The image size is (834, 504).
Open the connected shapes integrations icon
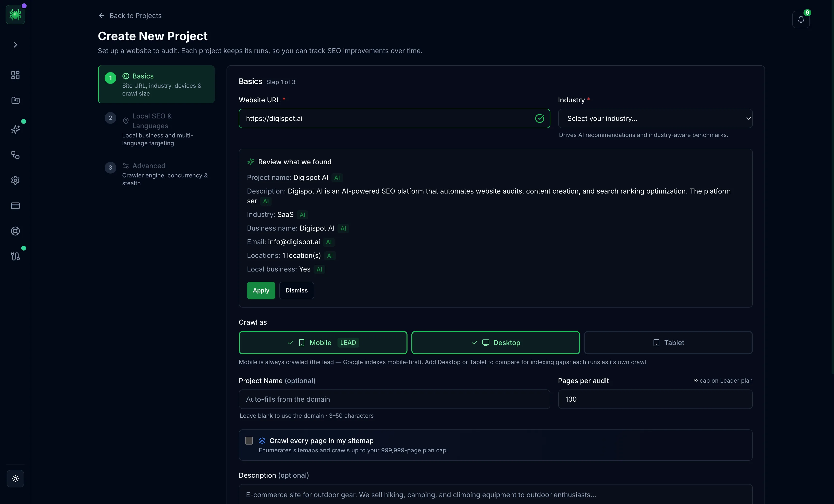(15, 155)
